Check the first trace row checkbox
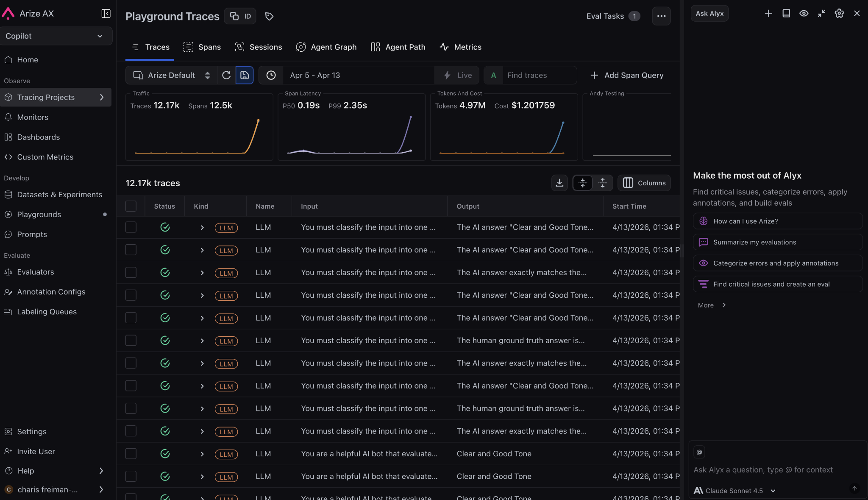The width and height of the screenshot is (868, 500). click(131, 227)
